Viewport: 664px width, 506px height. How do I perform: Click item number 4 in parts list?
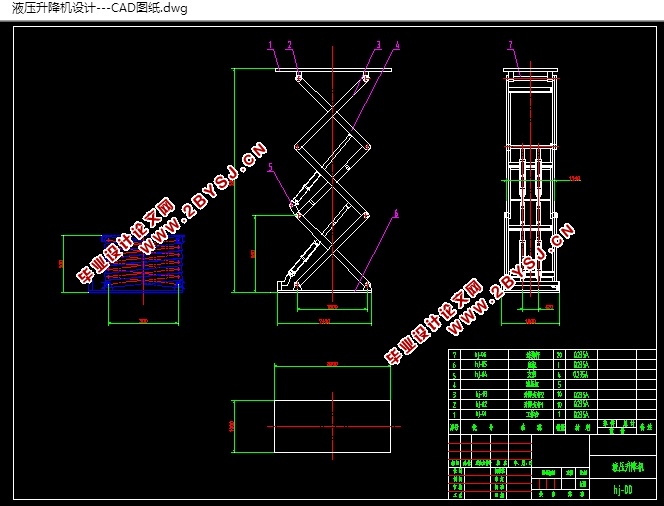pyautogui.click(x=454, y=385)
